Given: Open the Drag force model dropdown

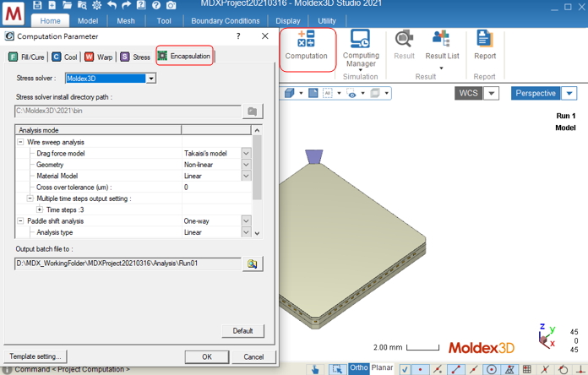Looking at the screenshot, I should 246,154.
